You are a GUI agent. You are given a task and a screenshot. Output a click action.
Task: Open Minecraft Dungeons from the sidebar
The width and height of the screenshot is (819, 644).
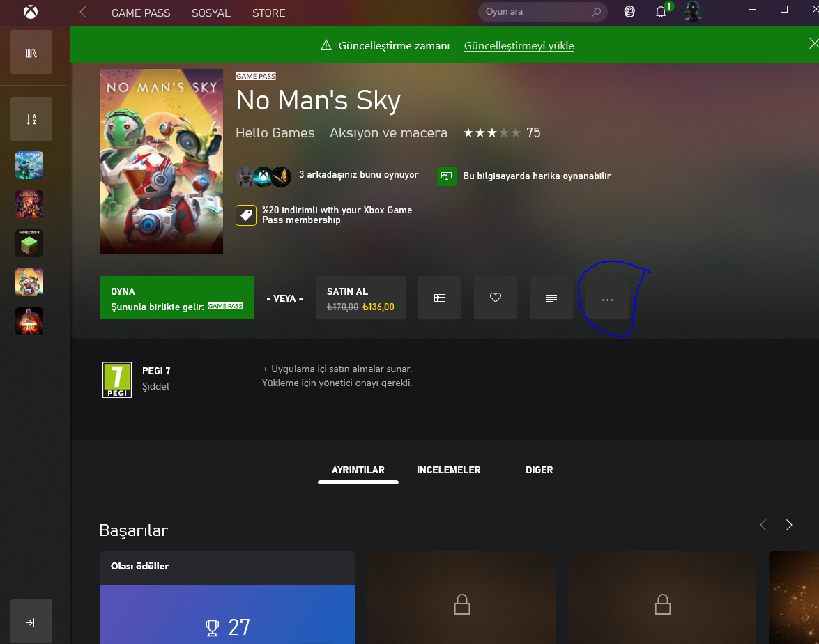(x=29, y=204)
